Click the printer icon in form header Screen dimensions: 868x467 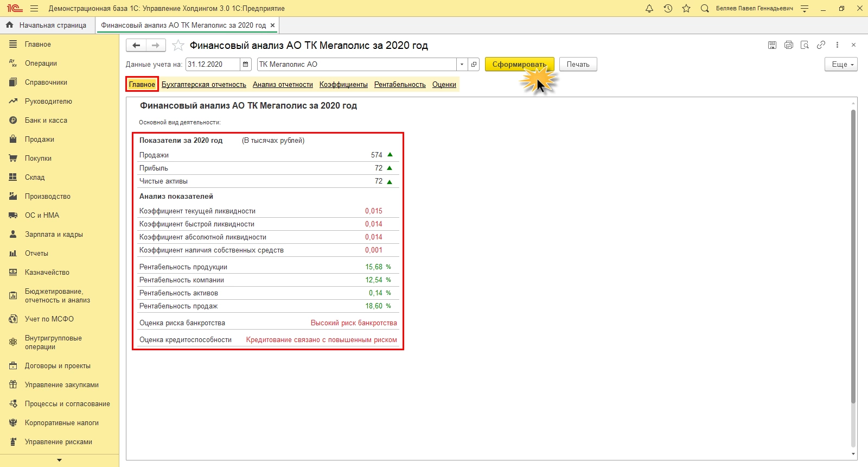pyautogui.click(x=789, y=45)
